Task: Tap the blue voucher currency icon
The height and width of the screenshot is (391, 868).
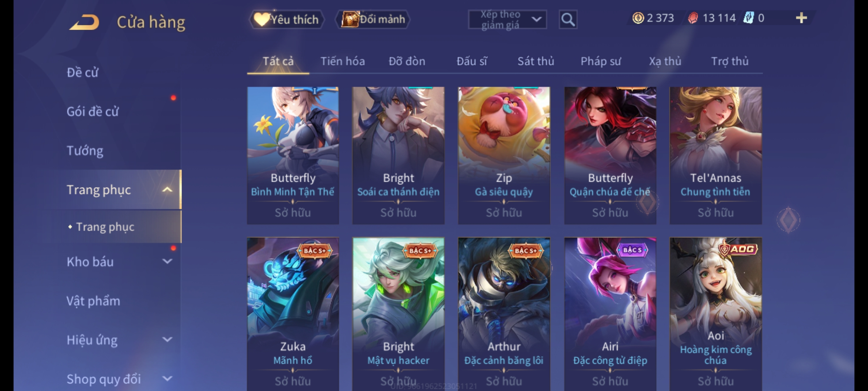Action: point(748,18)
